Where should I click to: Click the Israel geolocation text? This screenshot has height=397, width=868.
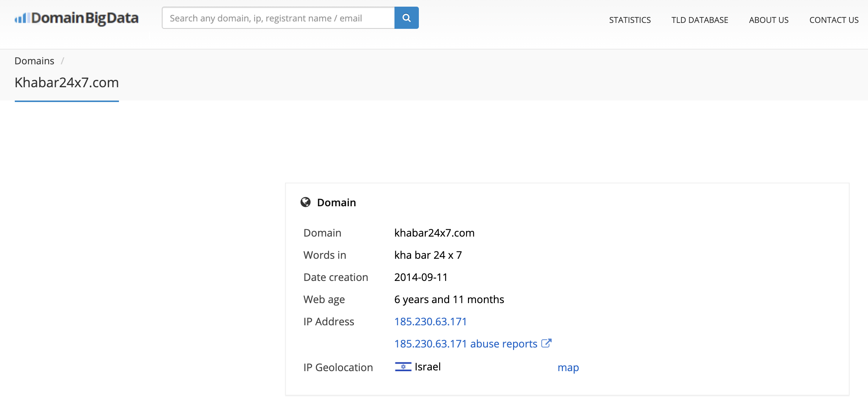pyautogui.click(x=428, y=367)
